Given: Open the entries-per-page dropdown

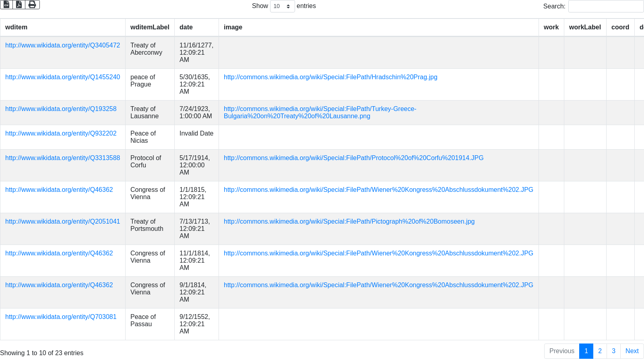Looking at the screenshot, I should [x=282, y=6].
